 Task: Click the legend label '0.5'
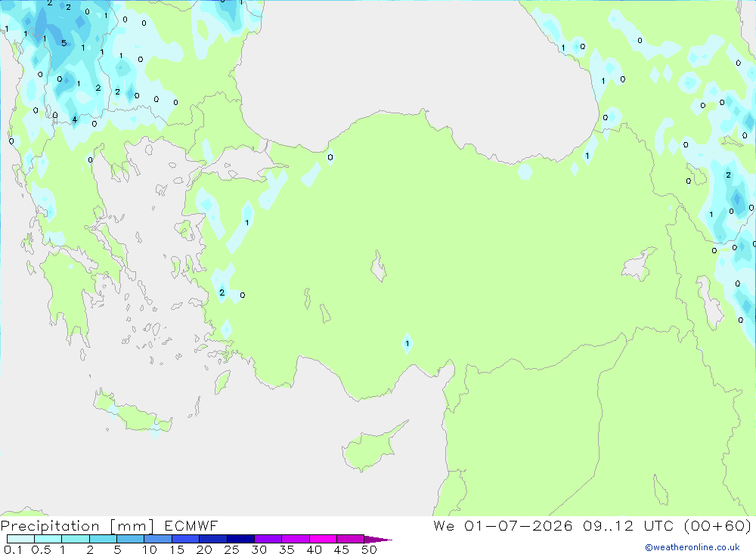point(41,549)
